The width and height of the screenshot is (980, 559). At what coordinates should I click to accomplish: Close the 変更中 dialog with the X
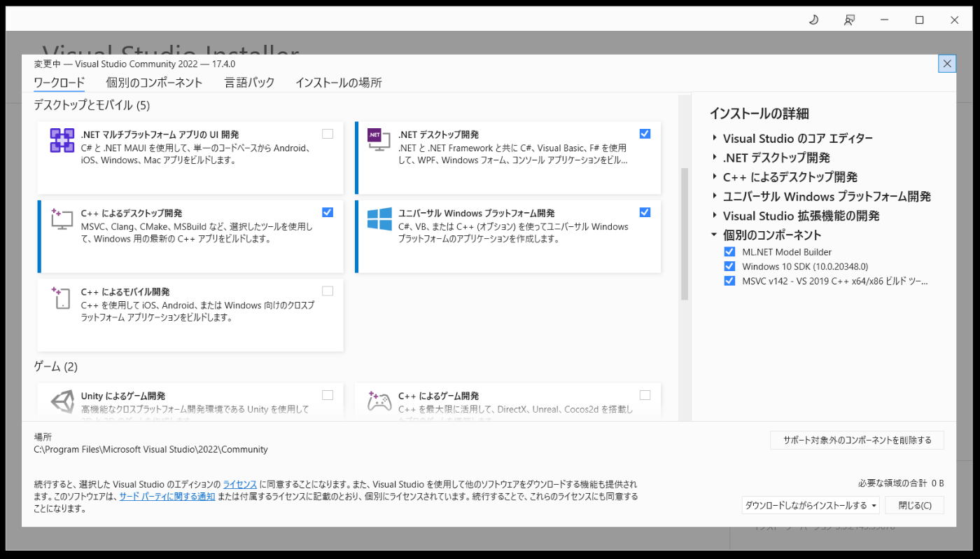[x=947, y=64]
